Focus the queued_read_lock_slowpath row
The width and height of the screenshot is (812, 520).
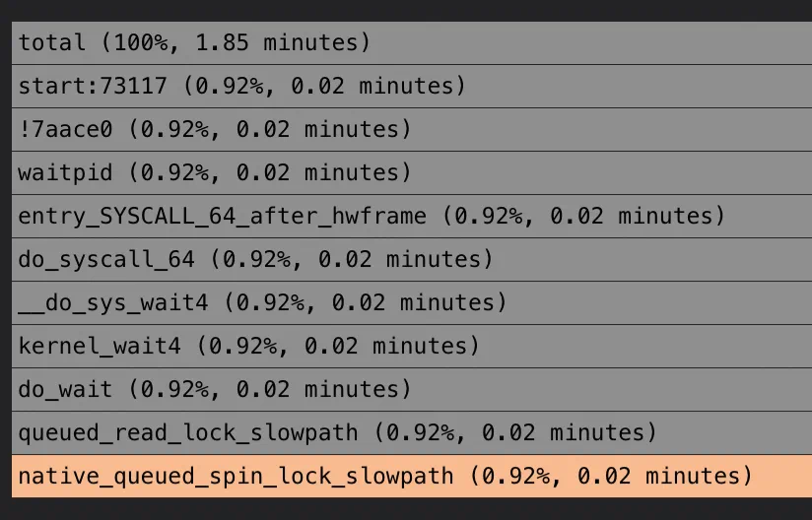pyautogui.click(x=406, y=432)
